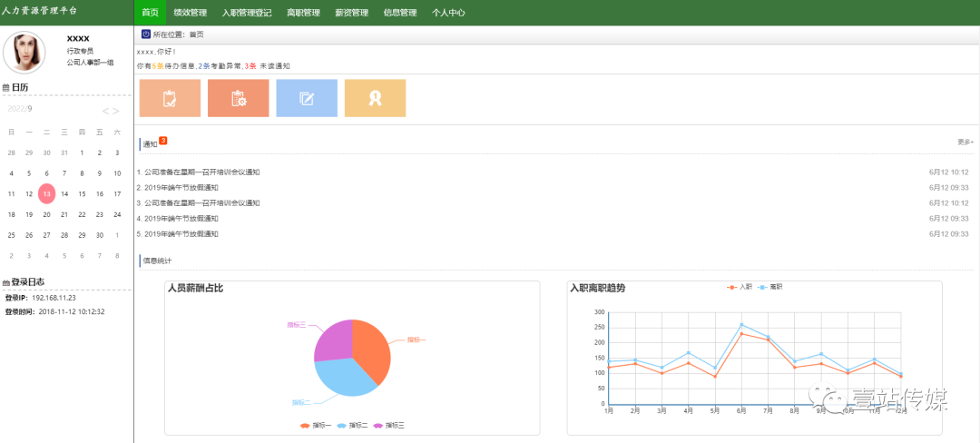The image size is (980, 443).
Task: Click the 行政专员 job title
Action: coord(80,51)
